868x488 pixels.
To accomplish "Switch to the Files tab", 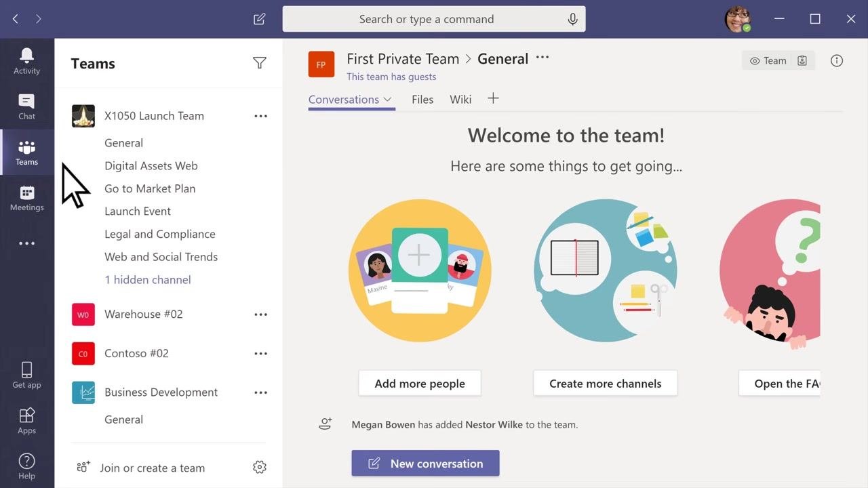I will click(x=422, y=100).
